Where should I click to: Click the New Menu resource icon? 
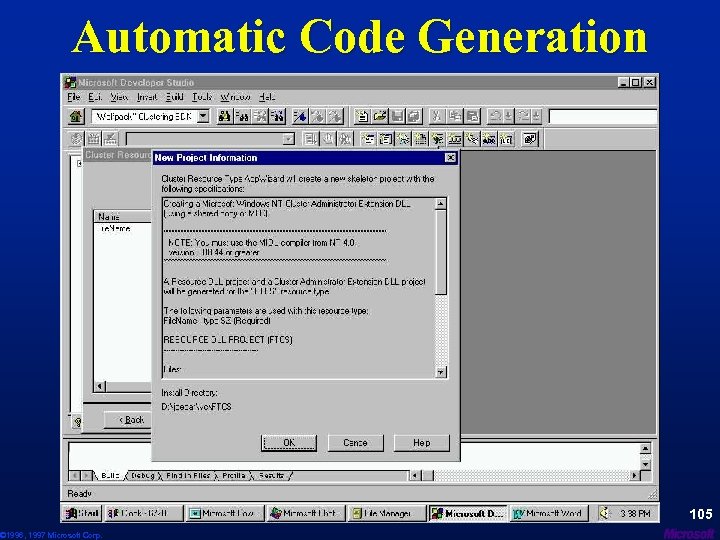385,139
